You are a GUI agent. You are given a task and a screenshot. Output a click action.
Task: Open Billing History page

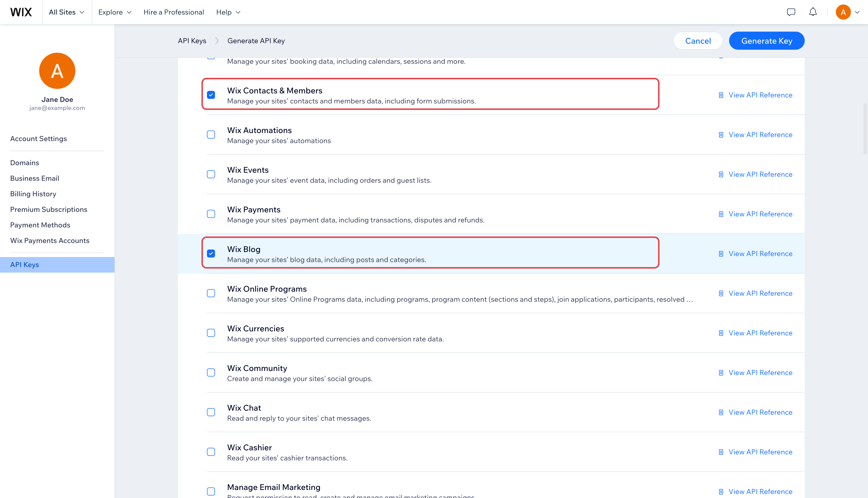pos(33,194)
